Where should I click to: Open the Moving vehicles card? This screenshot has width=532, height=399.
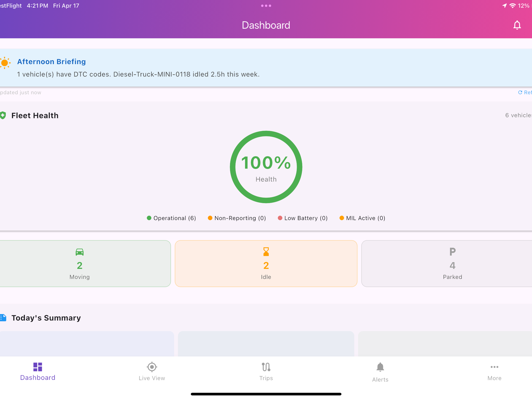[85, 264]
